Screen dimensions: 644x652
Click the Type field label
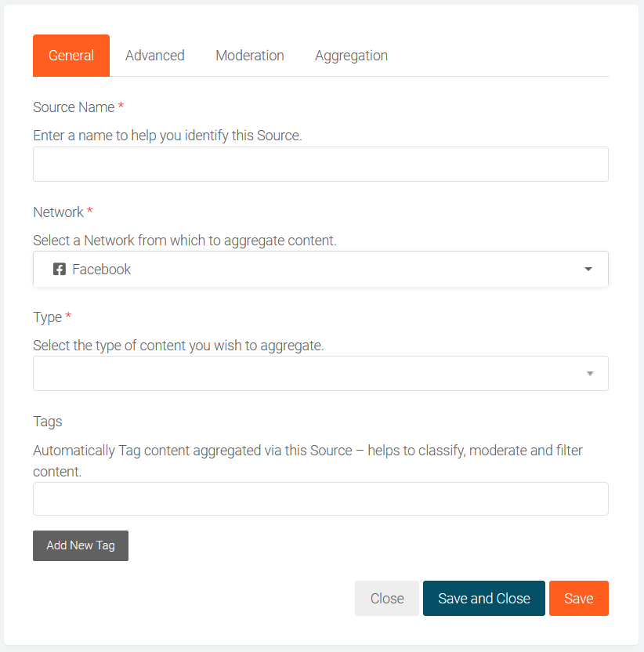[47, 317]
